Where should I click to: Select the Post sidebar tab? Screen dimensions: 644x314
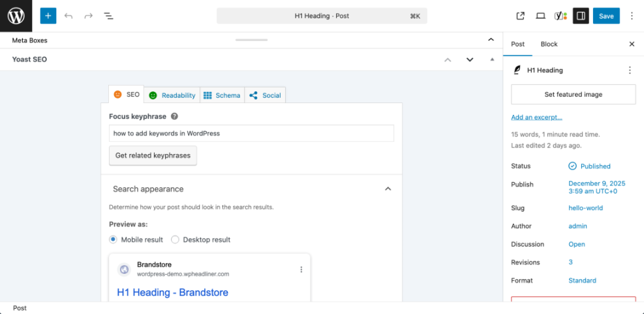pos(517,44)
